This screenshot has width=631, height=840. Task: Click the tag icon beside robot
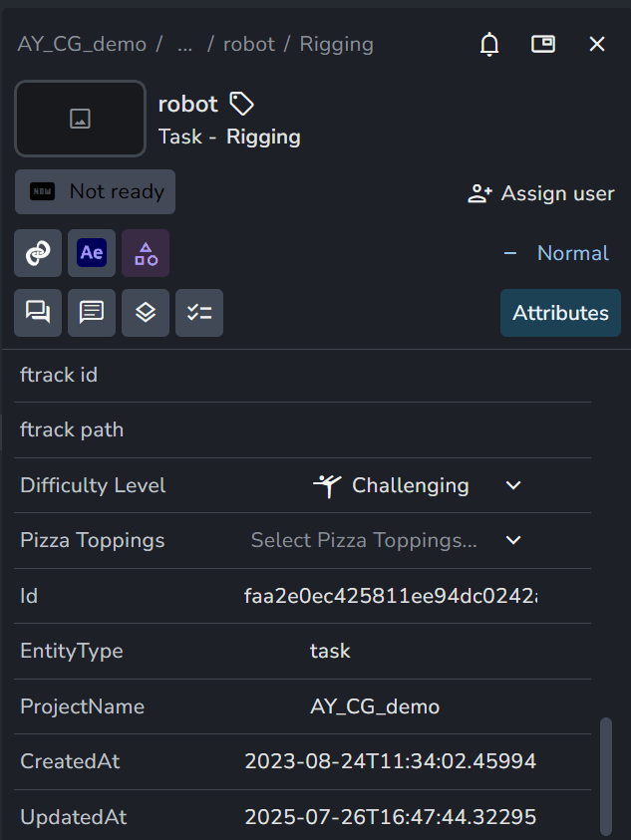(241, 104)
